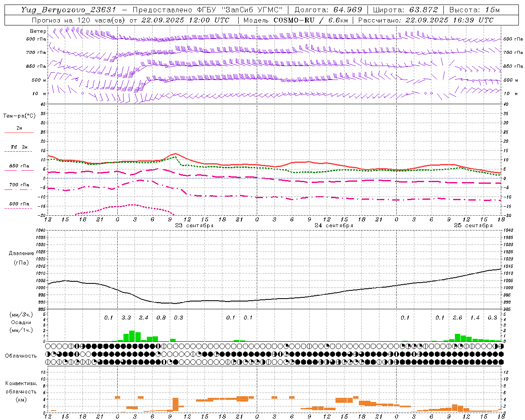Click the Давление pressure panel label
The width and height of the screenshot is (525, 420).
pos(21,253)
